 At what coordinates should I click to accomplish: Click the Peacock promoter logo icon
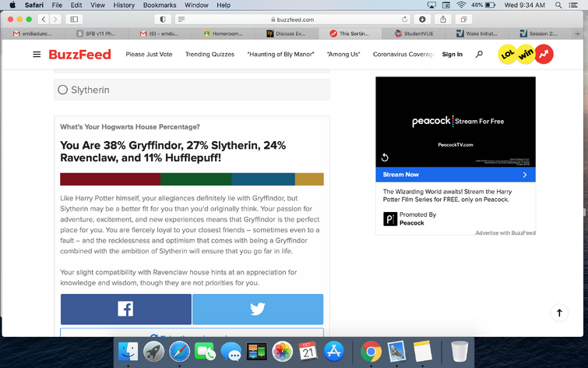[390, 219]
